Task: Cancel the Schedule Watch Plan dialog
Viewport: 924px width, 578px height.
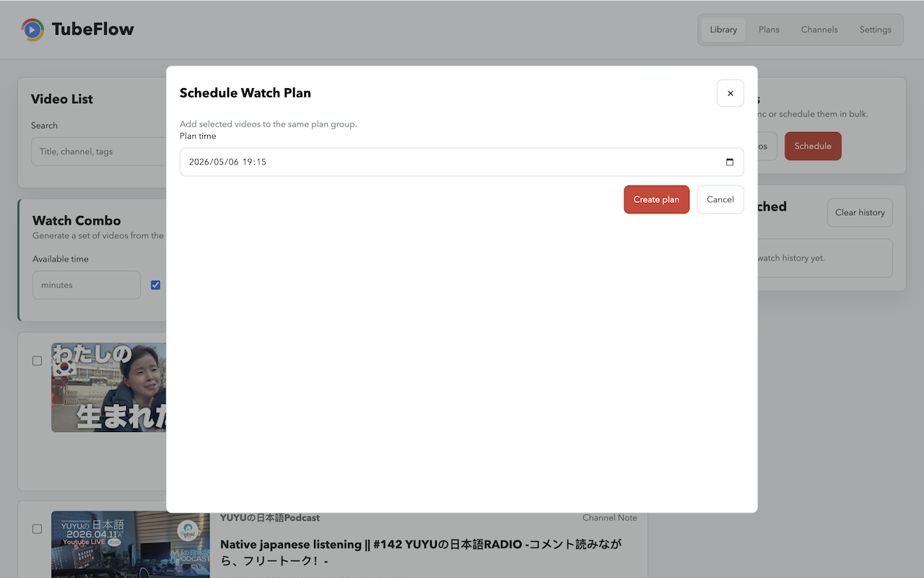Action: coord(720,199)
